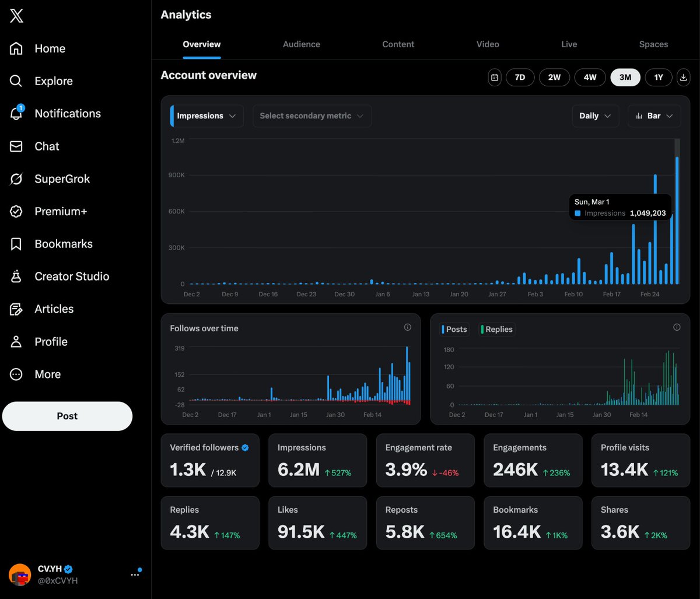Switch to the Spaces tab
The height and width of the screenshot is (599, 700).
click(x=653, y=44)
